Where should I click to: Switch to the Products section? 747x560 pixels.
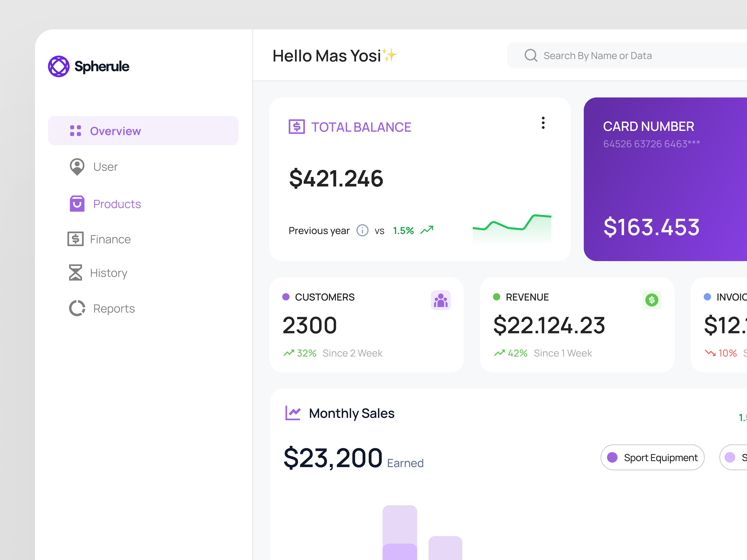(x=117, y=203)
